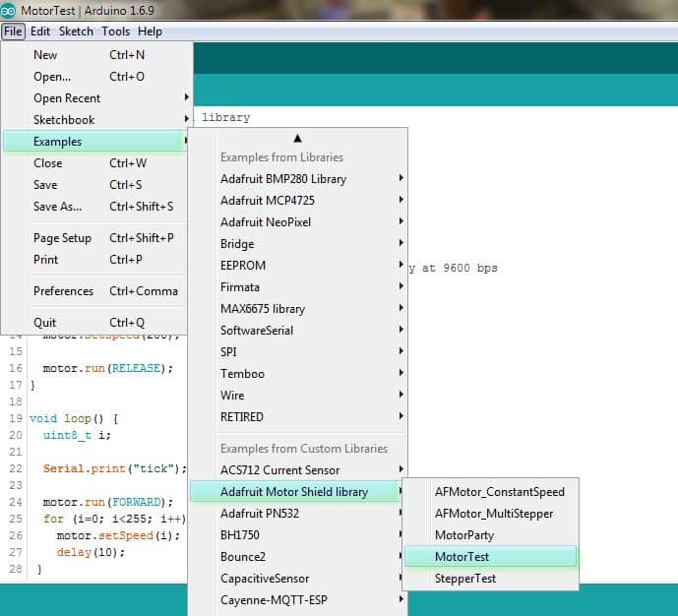Select Adafruit Motor Shield library entry
The height and width of the screenshot is (616, 678).
pyautogui.click(x=296, y=491)
